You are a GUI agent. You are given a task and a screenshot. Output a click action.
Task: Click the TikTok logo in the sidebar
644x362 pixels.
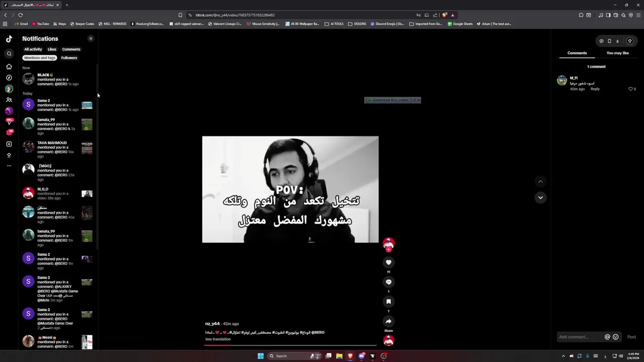pyautogui.click(x=9, y=39)
